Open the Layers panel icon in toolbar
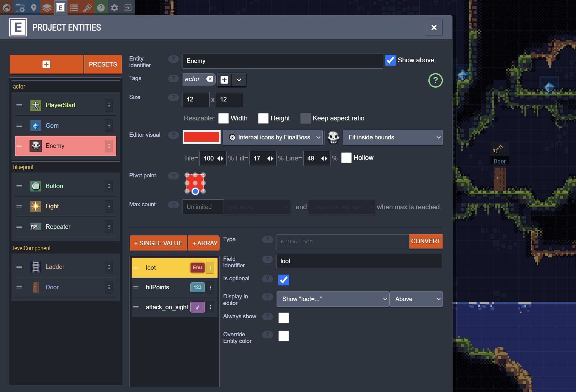This screenshot has width=576, height=392. click(47, 7)
